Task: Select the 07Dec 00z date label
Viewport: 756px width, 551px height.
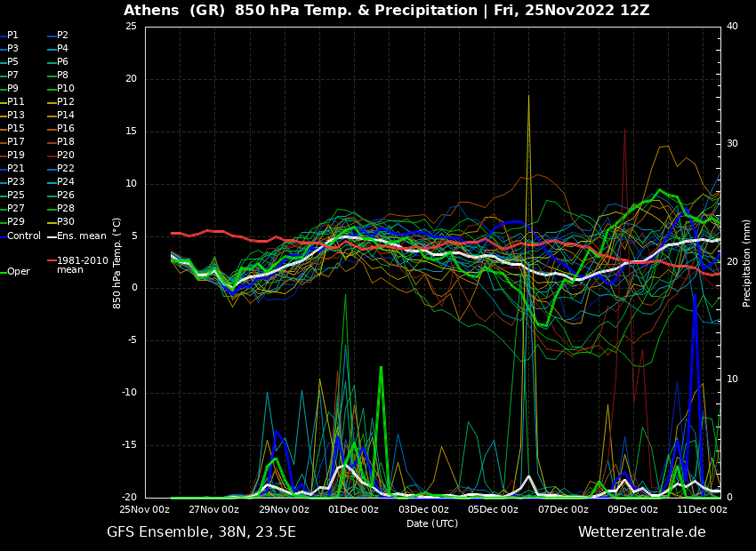Action: (x=564, y=509)
